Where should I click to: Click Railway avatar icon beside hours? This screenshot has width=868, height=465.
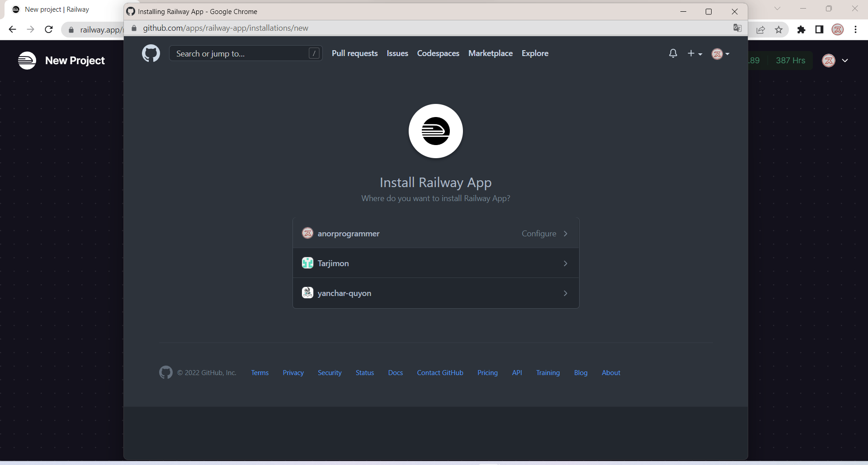[x=829, y=61]
